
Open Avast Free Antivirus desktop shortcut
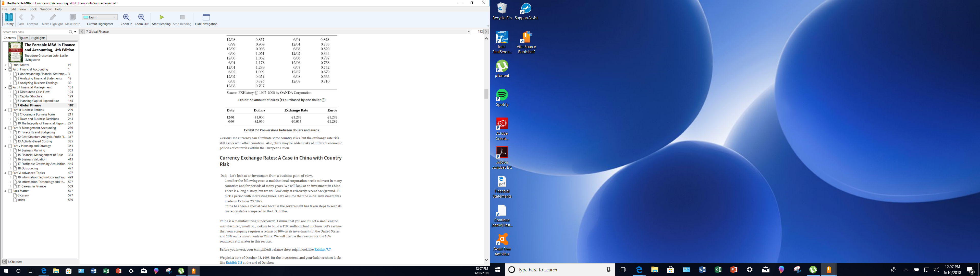(x=502, y=245)
